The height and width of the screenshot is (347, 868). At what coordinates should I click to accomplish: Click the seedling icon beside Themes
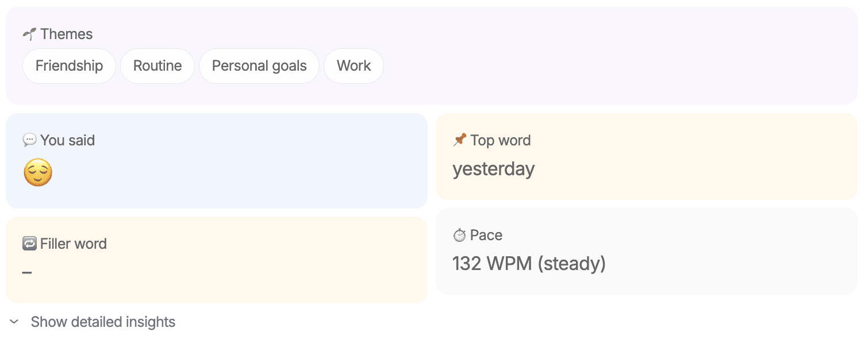coord(29,34)
